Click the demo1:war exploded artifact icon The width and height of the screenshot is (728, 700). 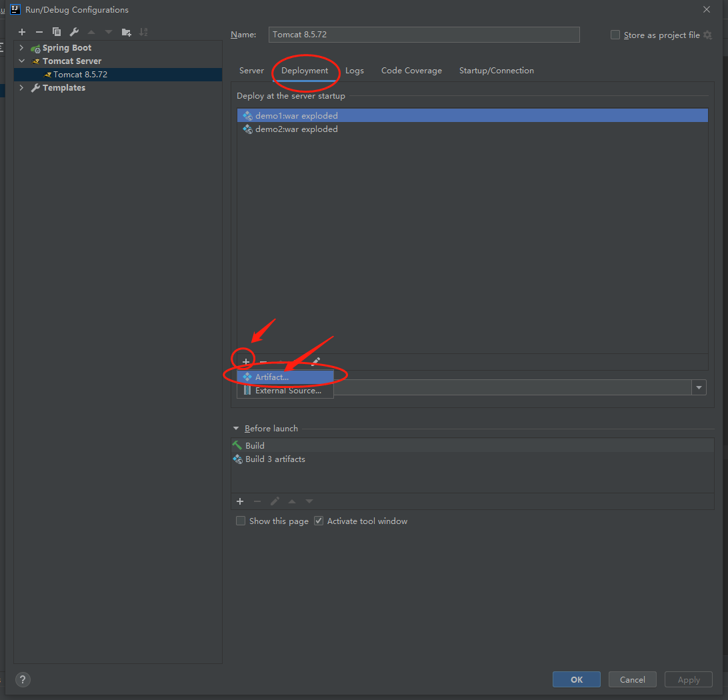248,115
